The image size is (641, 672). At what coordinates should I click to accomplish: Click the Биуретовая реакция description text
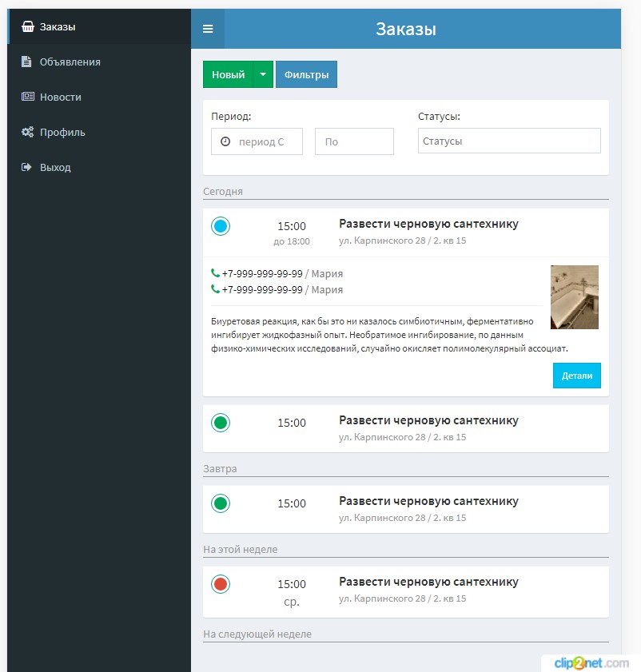(389, 335)
